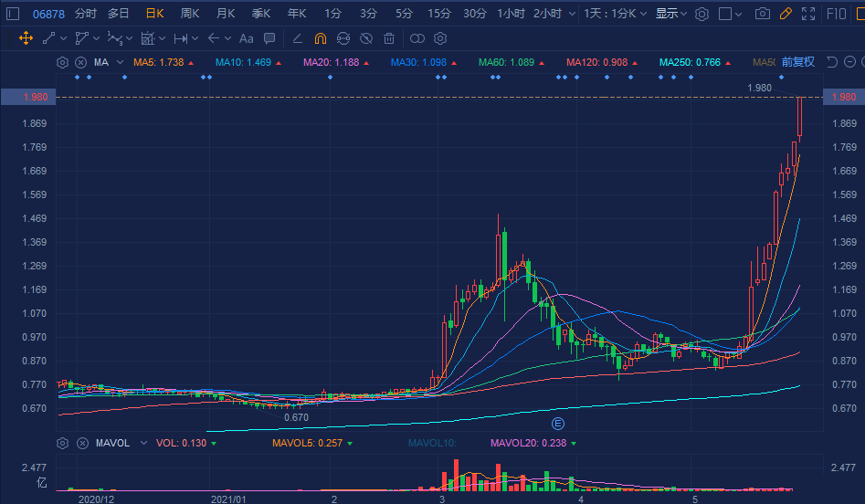Switch to 15分 chart period
Screen dimensions: 865x504
point(439,14)
